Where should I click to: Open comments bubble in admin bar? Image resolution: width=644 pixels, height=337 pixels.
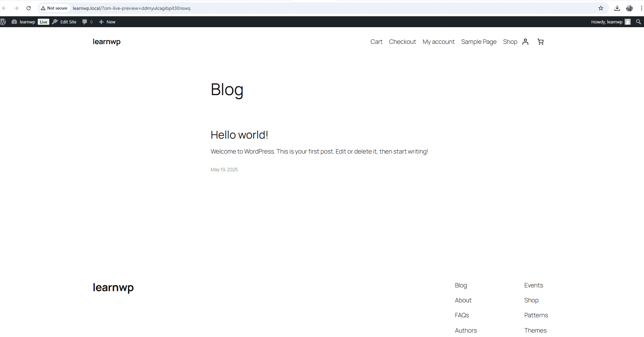[x=87, y=22]
